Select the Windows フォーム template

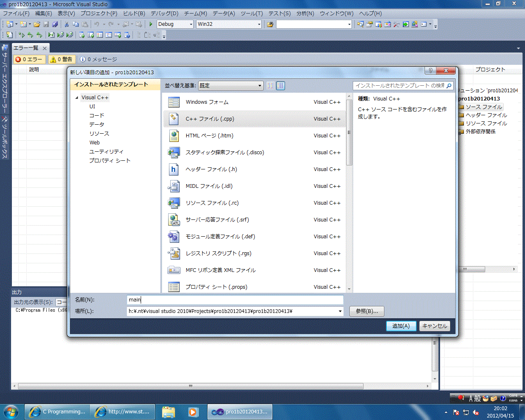point(254,102)
